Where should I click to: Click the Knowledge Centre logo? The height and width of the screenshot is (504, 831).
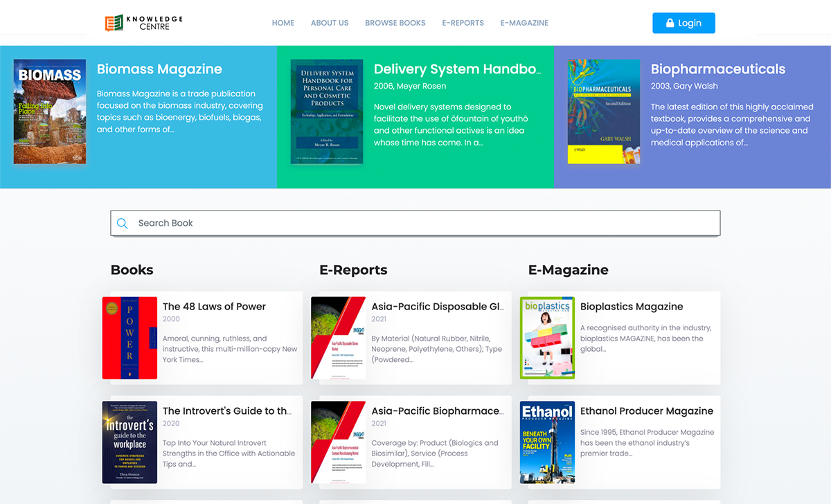143,23
